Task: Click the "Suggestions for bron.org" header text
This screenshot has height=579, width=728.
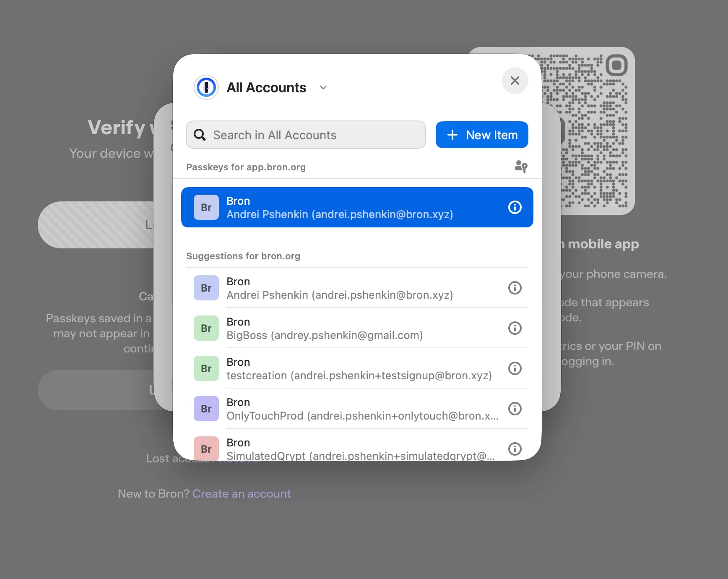Action: [243, 256]
